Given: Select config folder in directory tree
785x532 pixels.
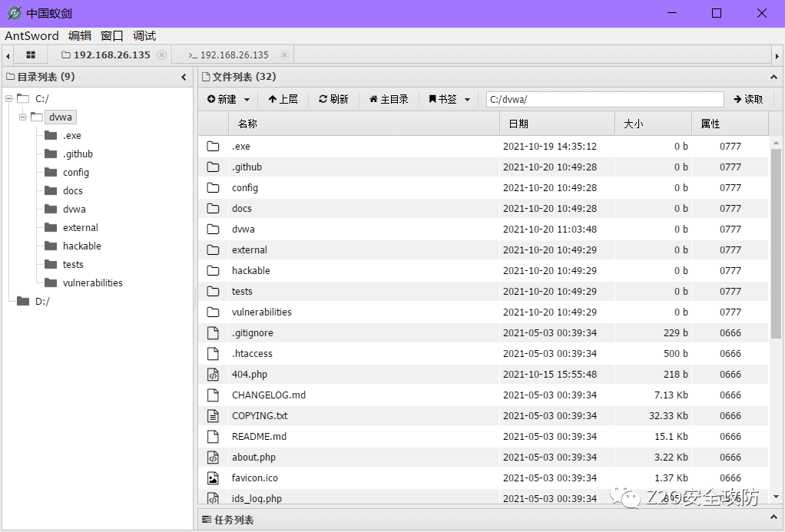Looking at the screenshot, I should 76,173.
